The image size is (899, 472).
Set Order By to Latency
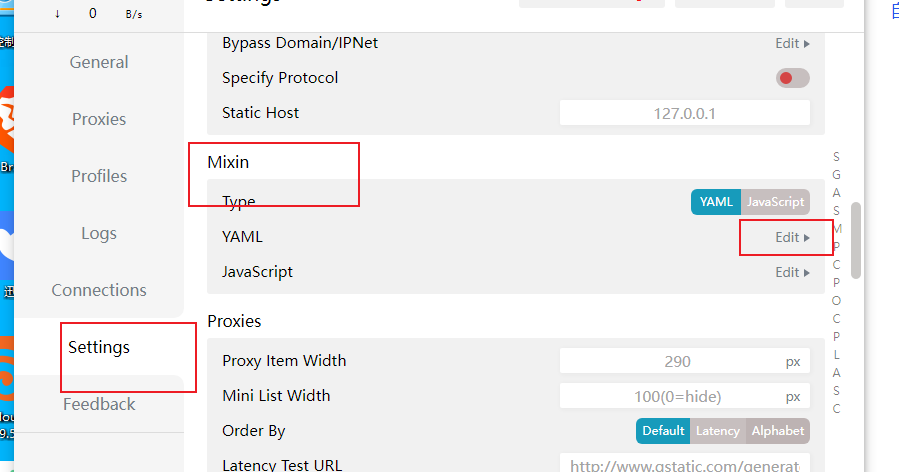tap(717, 431)
